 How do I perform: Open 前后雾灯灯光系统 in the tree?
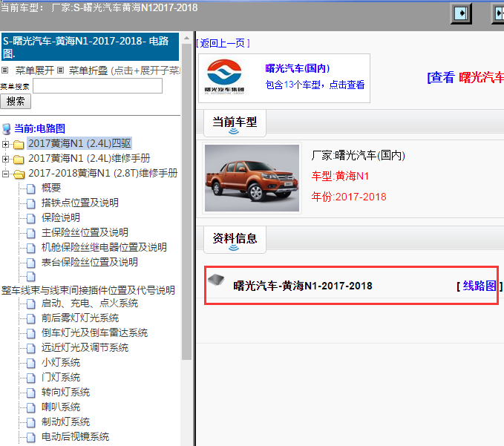click(79, 318)
